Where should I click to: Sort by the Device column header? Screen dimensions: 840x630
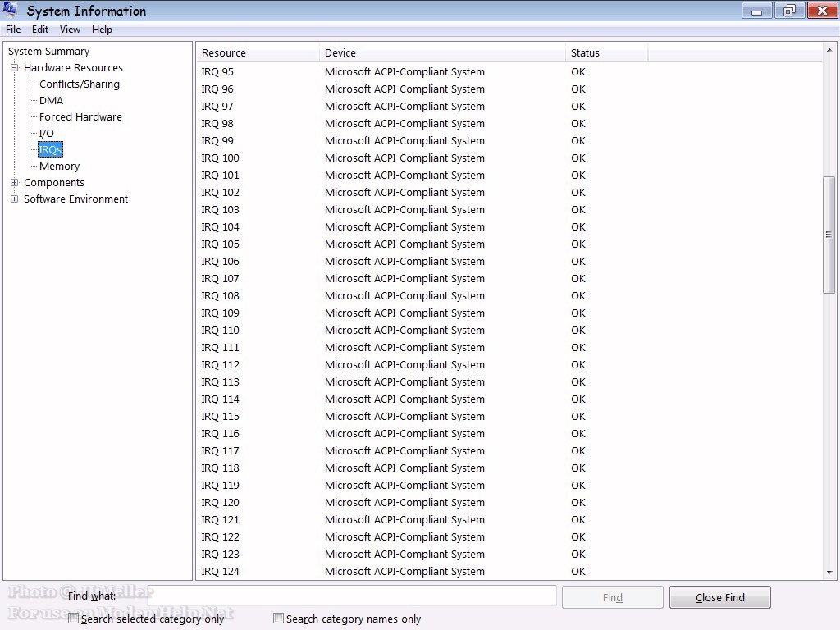(442, 52)
